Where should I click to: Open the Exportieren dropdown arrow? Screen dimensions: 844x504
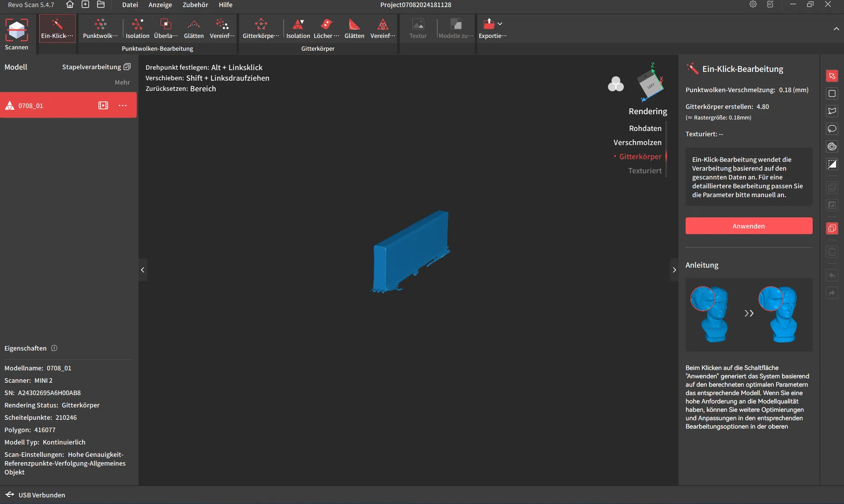tap(500, 24)
